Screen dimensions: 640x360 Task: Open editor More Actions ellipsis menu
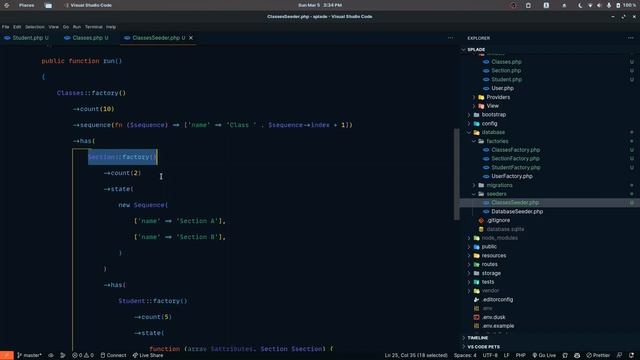click(x=450, y=38)
